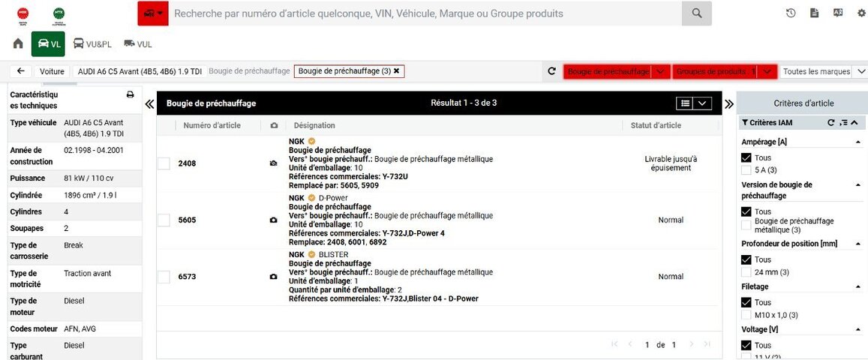Collapse Version de bougie de préchauffage group
Viewport: 868px width, 360px height.
point(858,184)
